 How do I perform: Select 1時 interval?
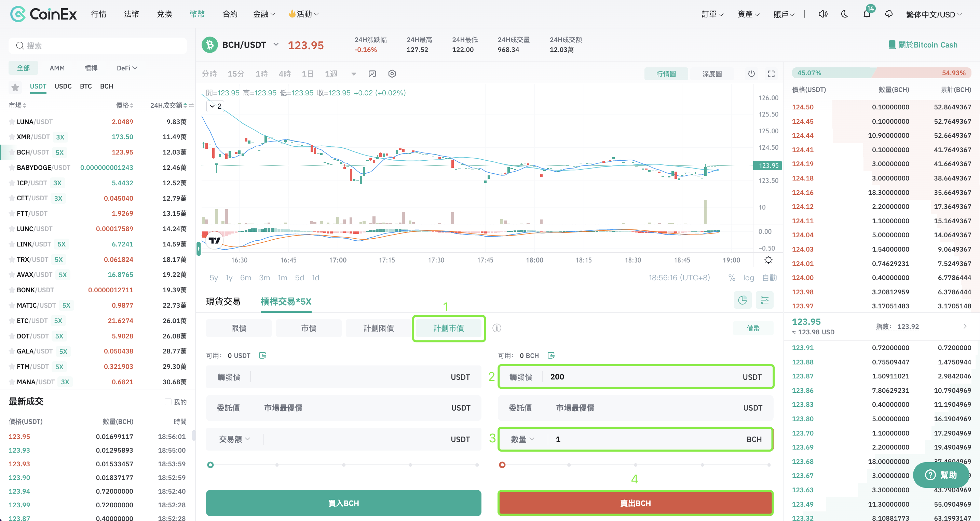[x=261, y=74]
